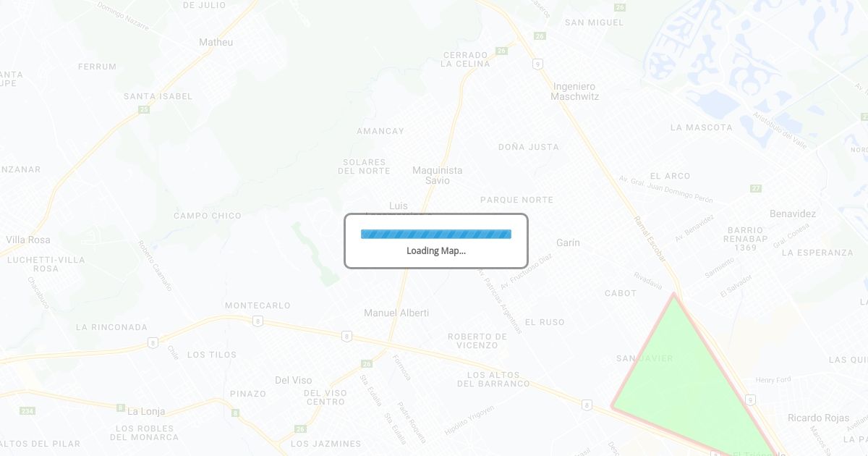Click the Loading Map... text in the dialog
This screenshot has width=868, height=456.
click(x=436, y=251)
